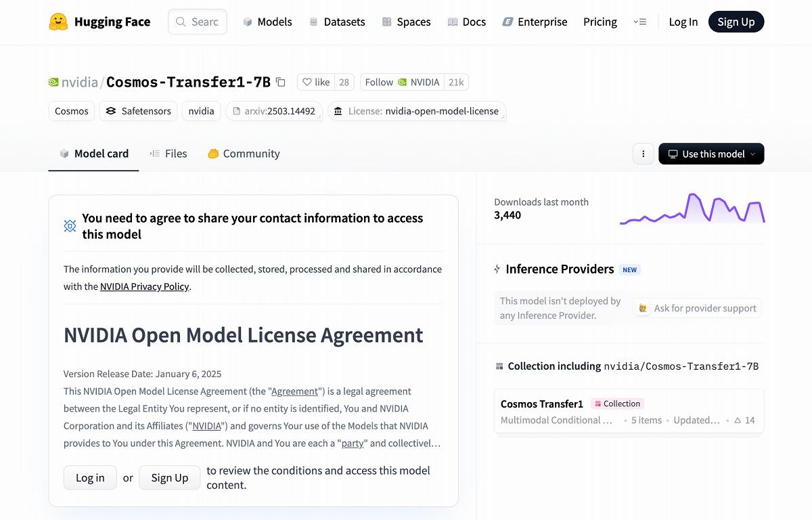
Task: Click the NEW badge beside Inference Providers
Action: pyautogui.click(x=629, y=269)
